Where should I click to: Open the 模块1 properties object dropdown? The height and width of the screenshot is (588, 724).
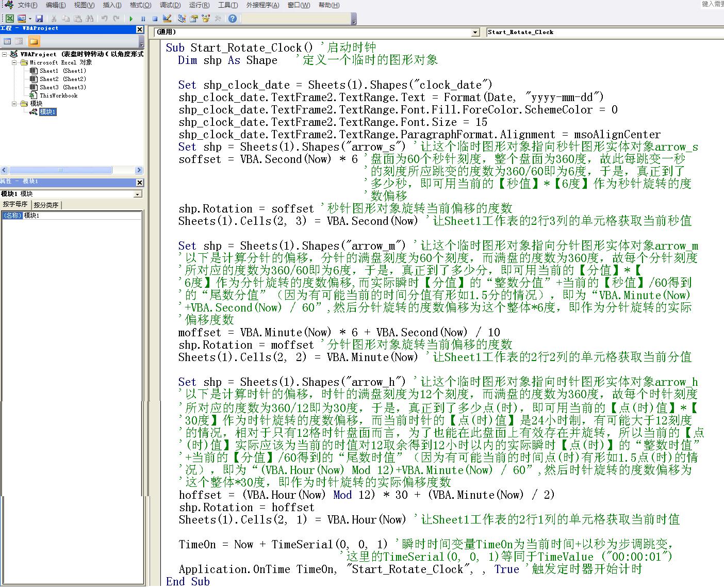click(137, 194)
